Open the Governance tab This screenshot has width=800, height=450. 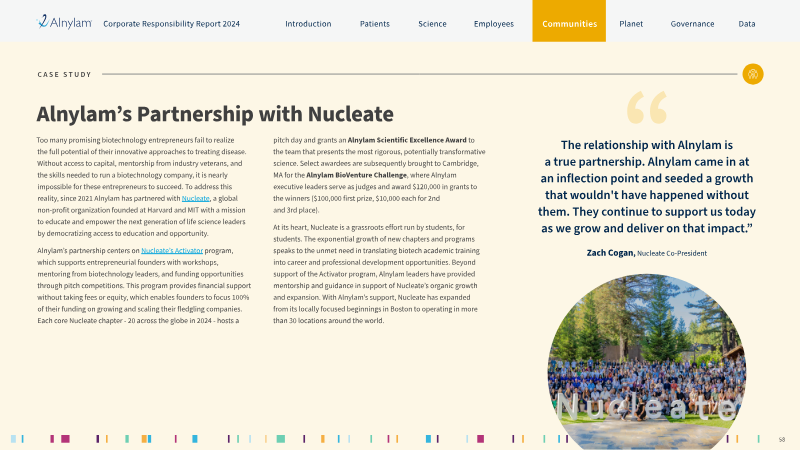692,23
